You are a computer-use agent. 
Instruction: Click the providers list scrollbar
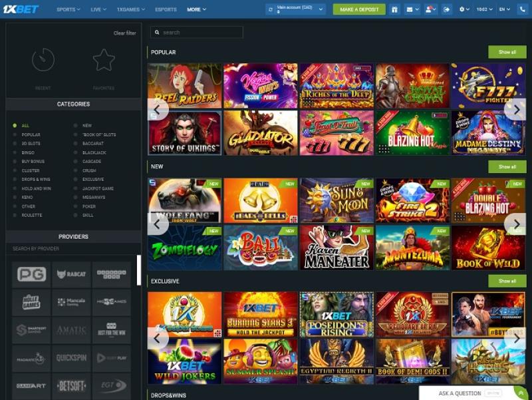[139, 270]
